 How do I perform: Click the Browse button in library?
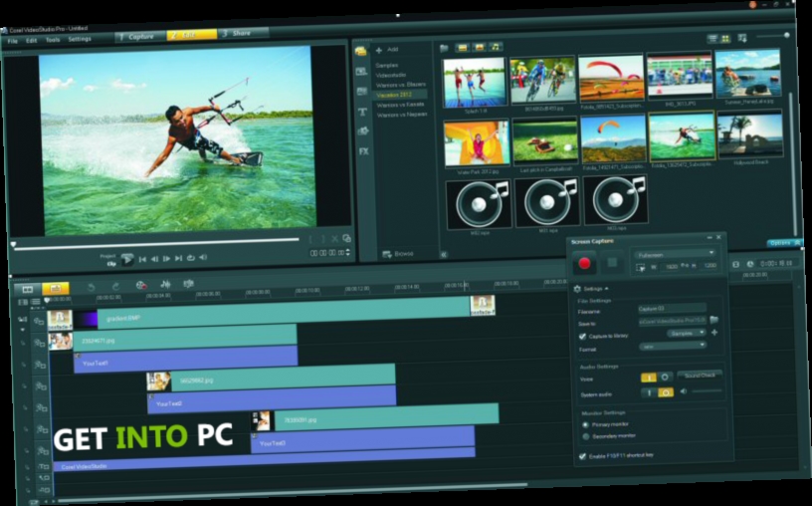pos(398,254)
